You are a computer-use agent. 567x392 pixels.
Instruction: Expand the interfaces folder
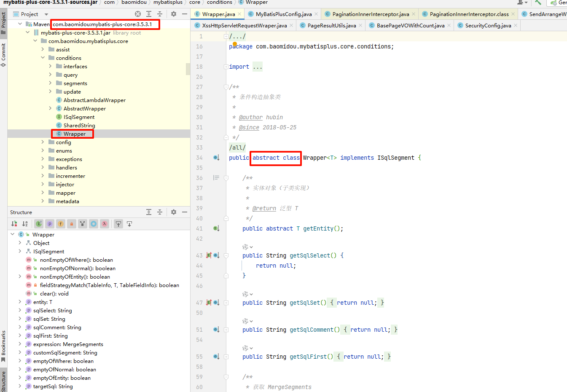point(50,66)
